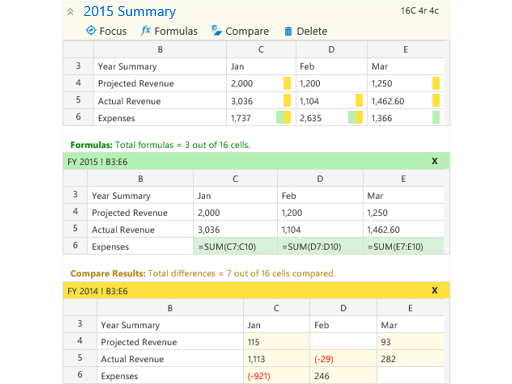Viewport: 512px width, 384px height.
Task: Collapse the 2015 Summary panel chevron
Action: pos(70,12)
